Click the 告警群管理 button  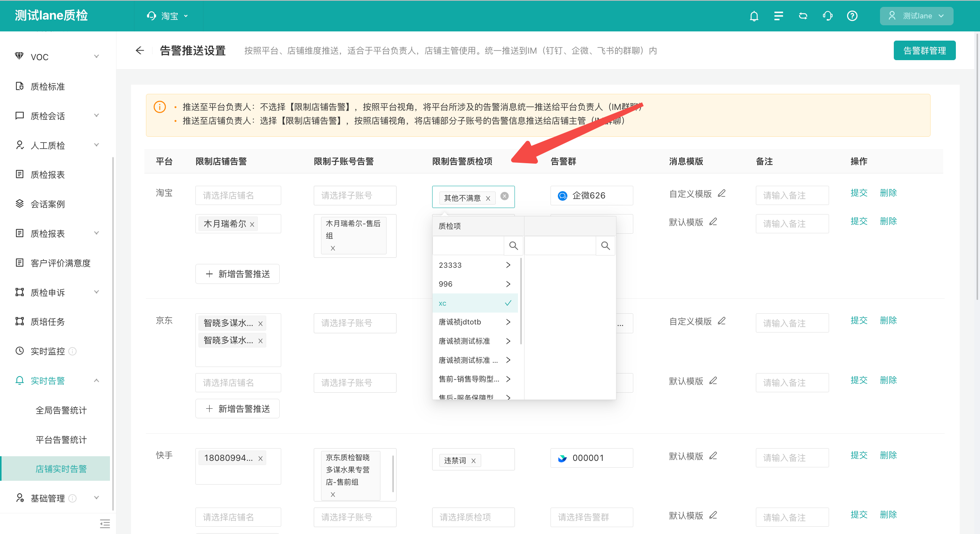coord(924,50)
